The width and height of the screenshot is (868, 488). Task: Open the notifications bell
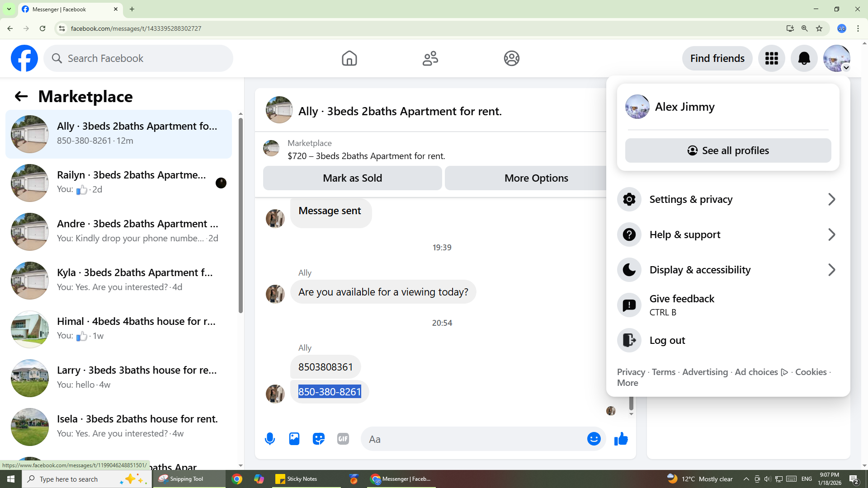804,58
